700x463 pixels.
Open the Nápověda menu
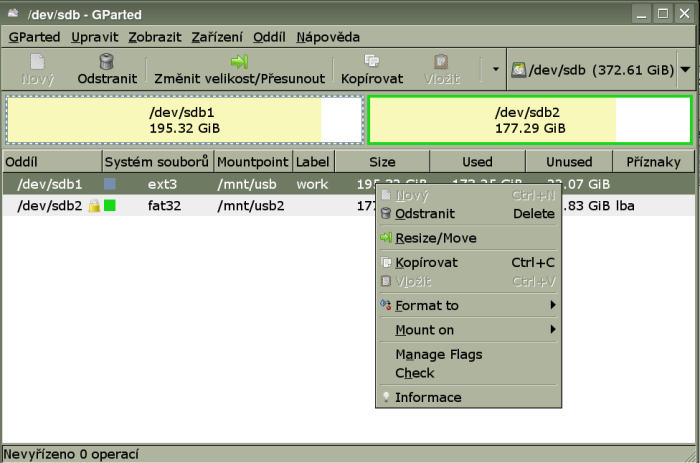(x=328, y=37)
